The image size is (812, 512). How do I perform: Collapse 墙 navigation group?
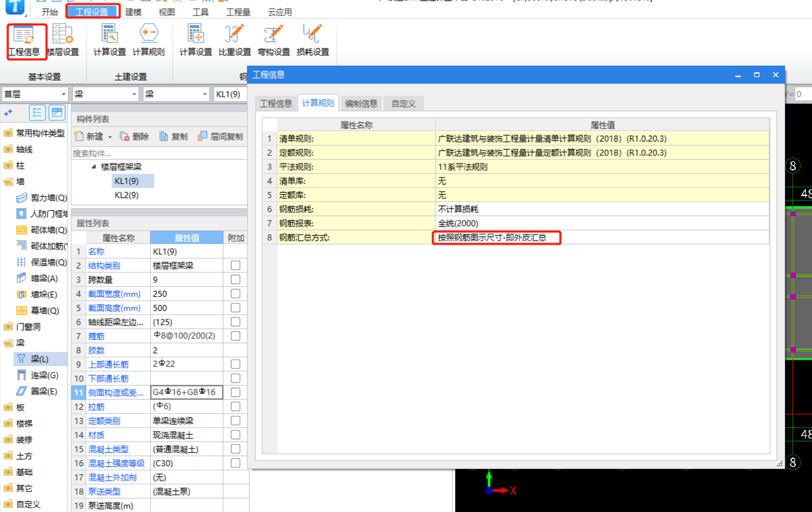click(x=8, y=182)
